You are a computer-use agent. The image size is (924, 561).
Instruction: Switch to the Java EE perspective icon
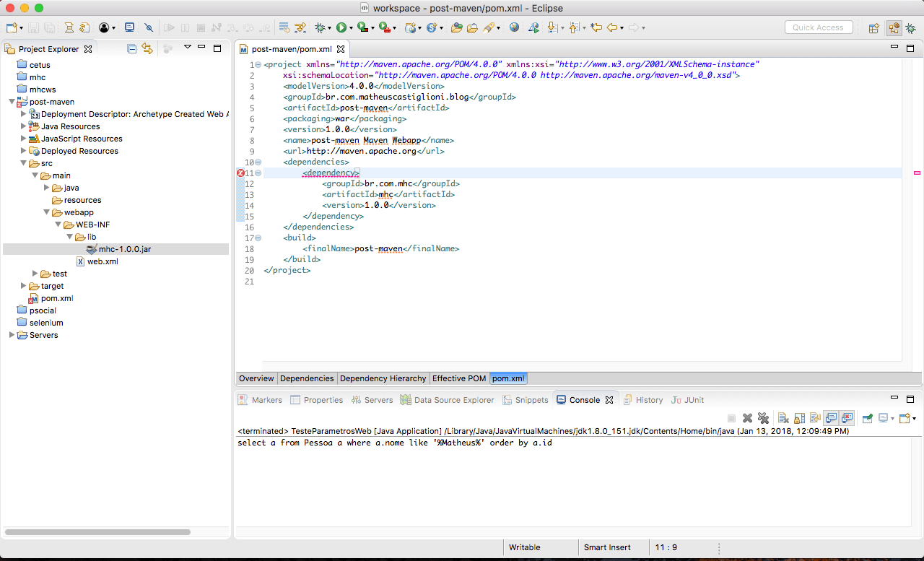(894, 27)
